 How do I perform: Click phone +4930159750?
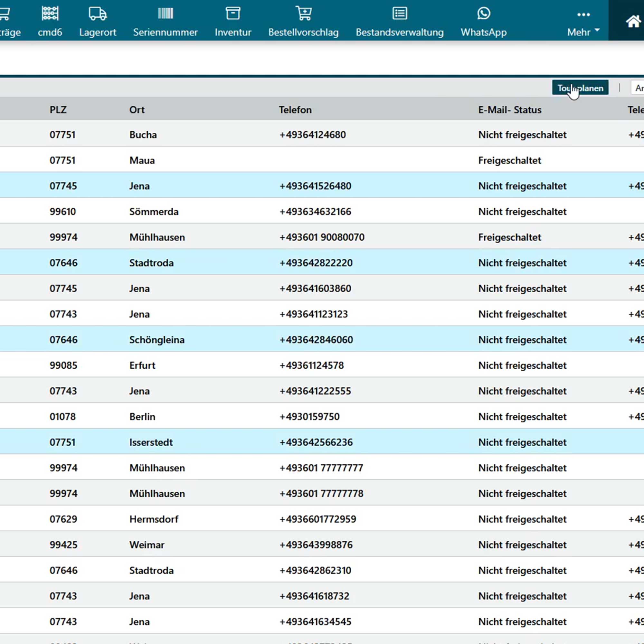[310, 417]
